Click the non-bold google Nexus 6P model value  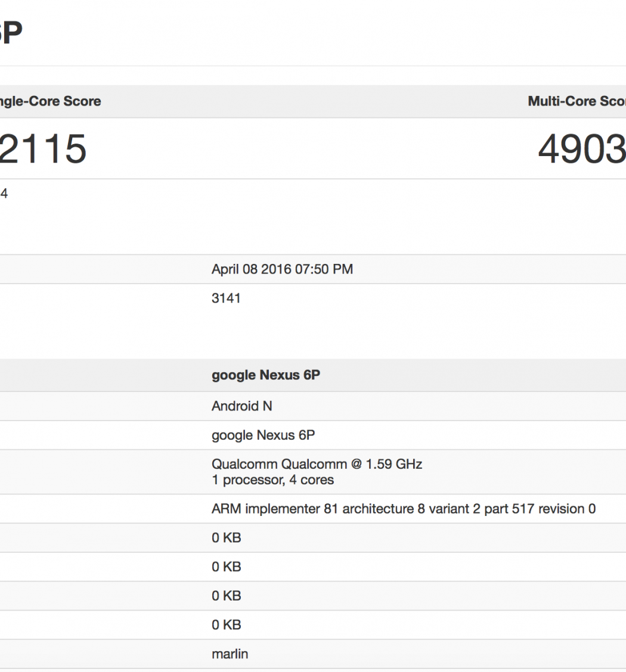click(x=263, y=435)
